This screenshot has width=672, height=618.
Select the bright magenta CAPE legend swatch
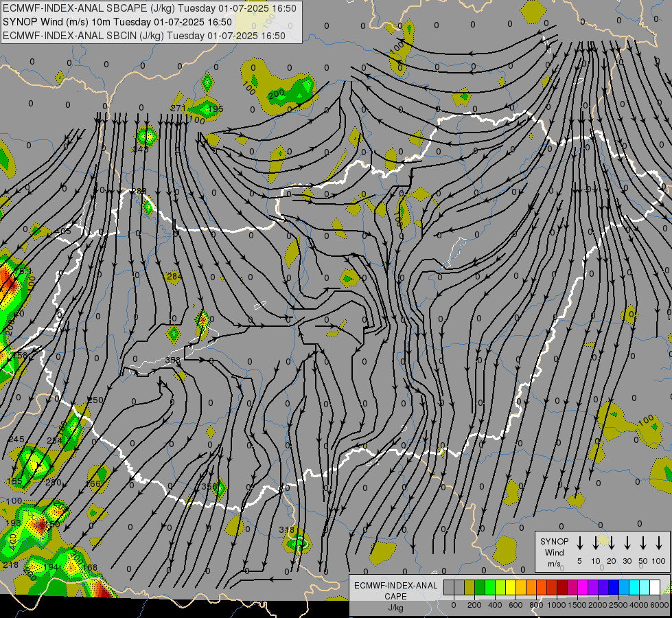(583, 587)
